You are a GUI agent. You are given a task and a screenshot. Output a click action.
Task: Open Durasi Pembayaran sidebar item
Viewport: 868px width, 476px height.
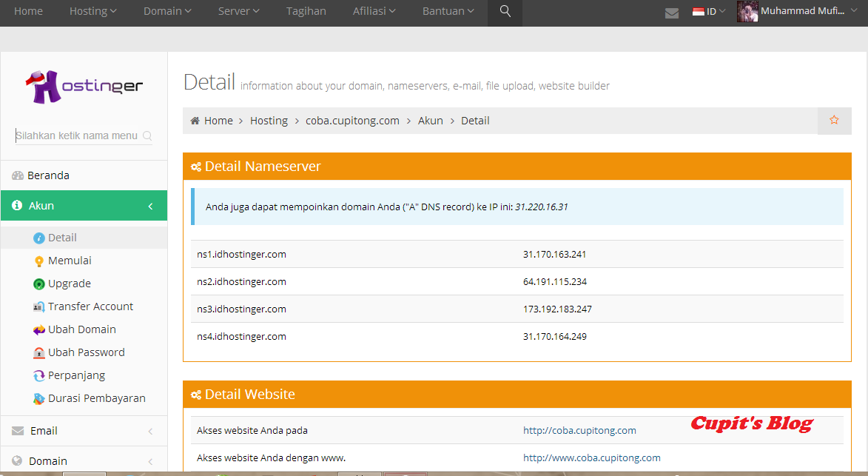(x=97, y=398)
